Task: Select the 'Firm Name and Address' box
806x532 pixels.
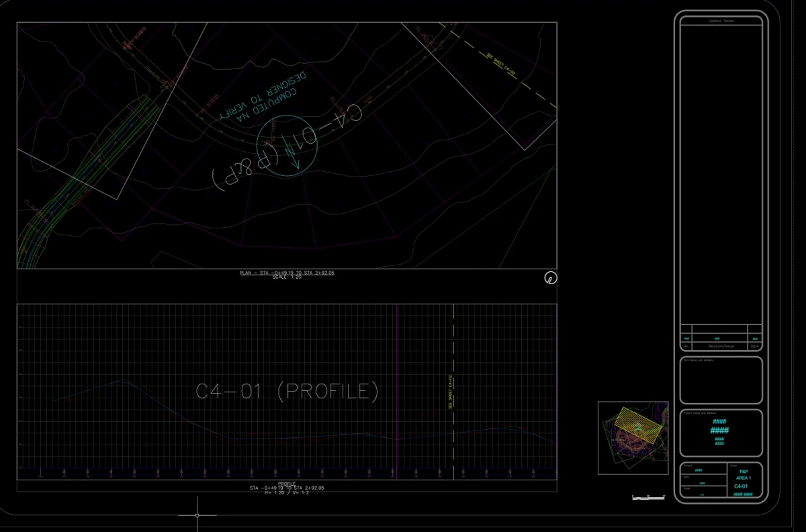Action: (x=721, y=380)
